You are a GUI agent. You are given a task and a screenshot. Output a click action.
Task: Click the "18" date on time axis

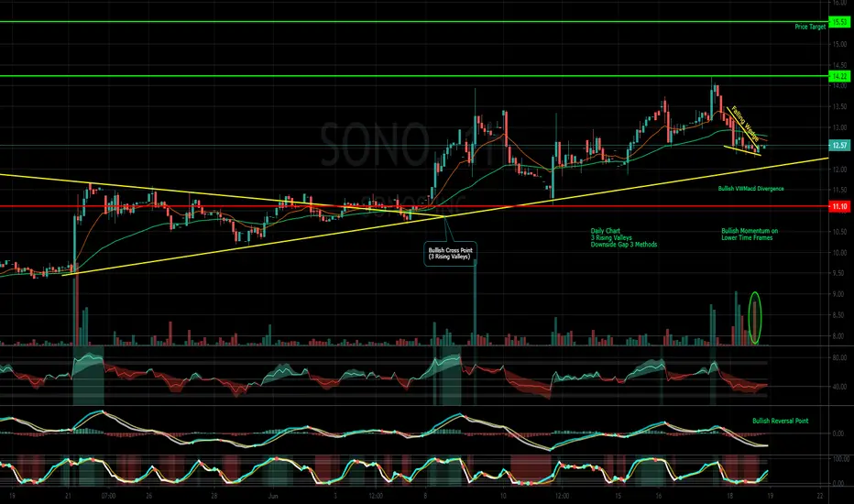(x=729, y=496)
